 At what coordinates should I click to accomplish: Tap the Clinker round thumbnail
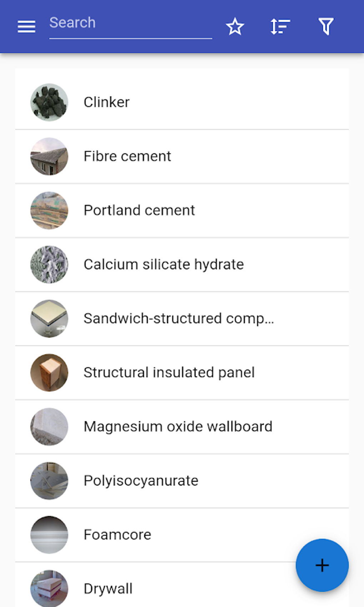tap(49, 102)
